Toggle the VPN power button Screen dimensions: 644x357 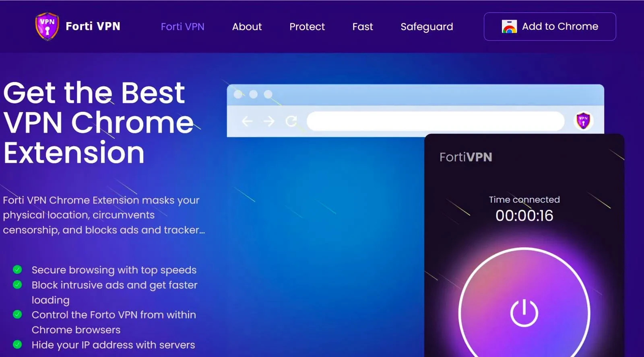[524, 313]
